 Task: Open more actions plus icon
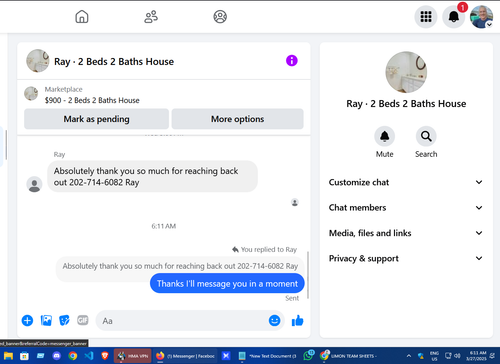[27, 321]
